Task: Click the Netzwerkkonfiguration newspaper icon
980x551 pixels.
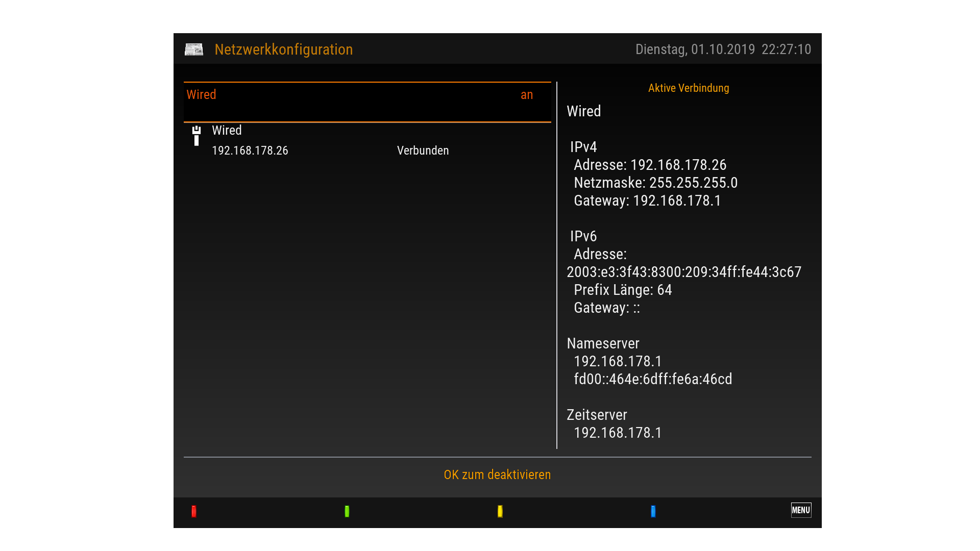Action: tap(193, 49)
